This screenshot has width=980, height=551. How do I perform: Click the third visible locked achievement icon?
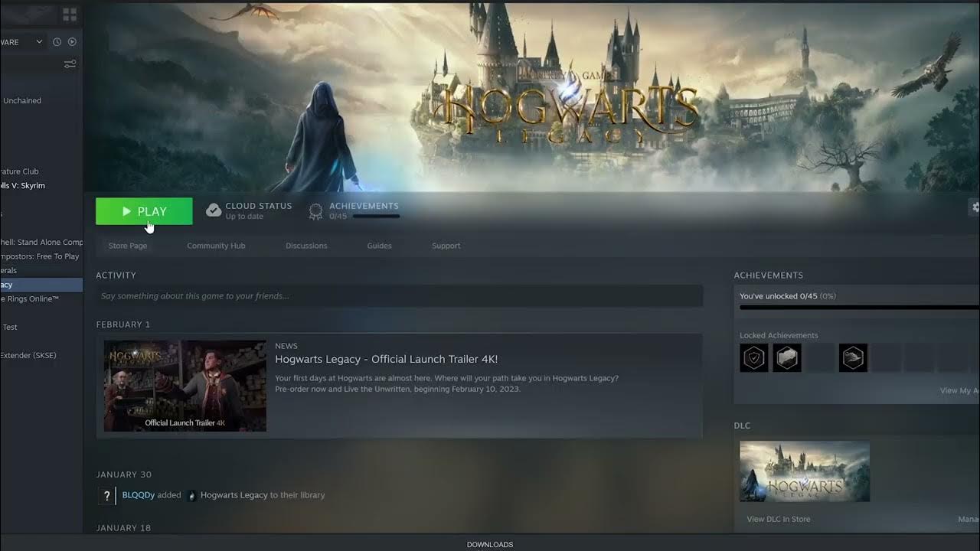[853, 357]
